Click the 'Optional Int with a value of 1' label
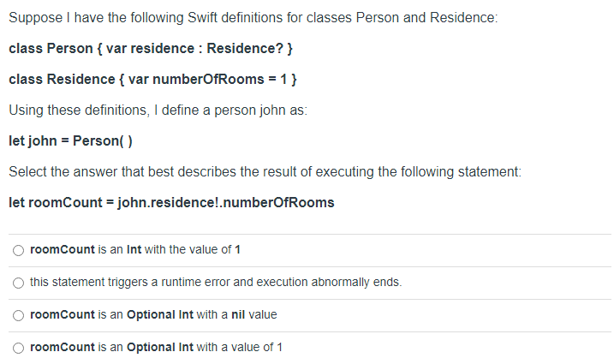Screen dimensions: 614x364 click(x=156, y=347)
